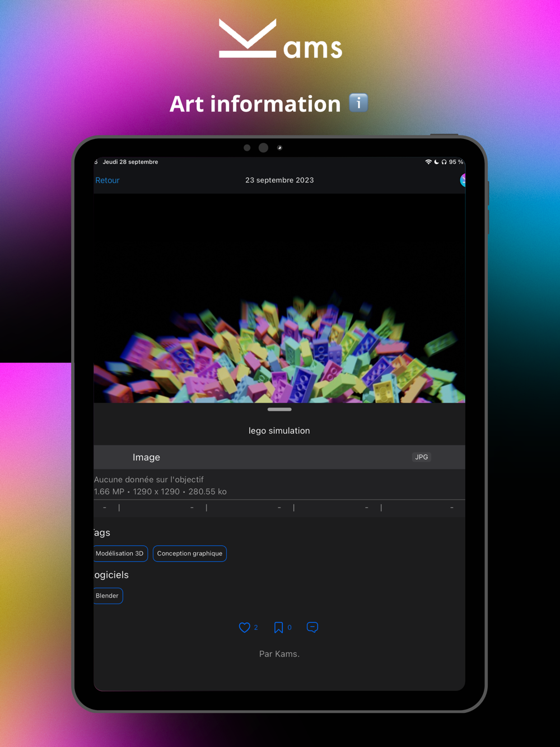
Task: Tap the 23 septembre 2023 date title
Action: 279,180
